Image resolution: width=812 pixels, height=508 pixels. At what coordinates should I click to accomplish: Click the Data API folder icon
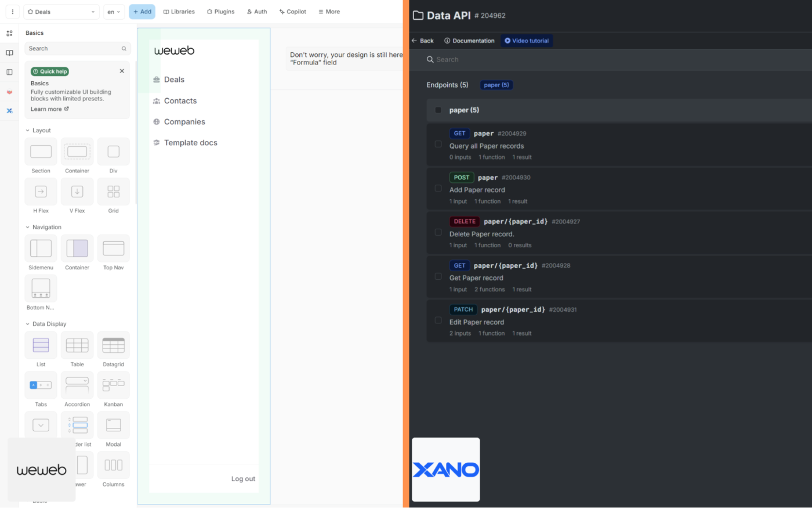pyautogui.click(x=418, y=16)
